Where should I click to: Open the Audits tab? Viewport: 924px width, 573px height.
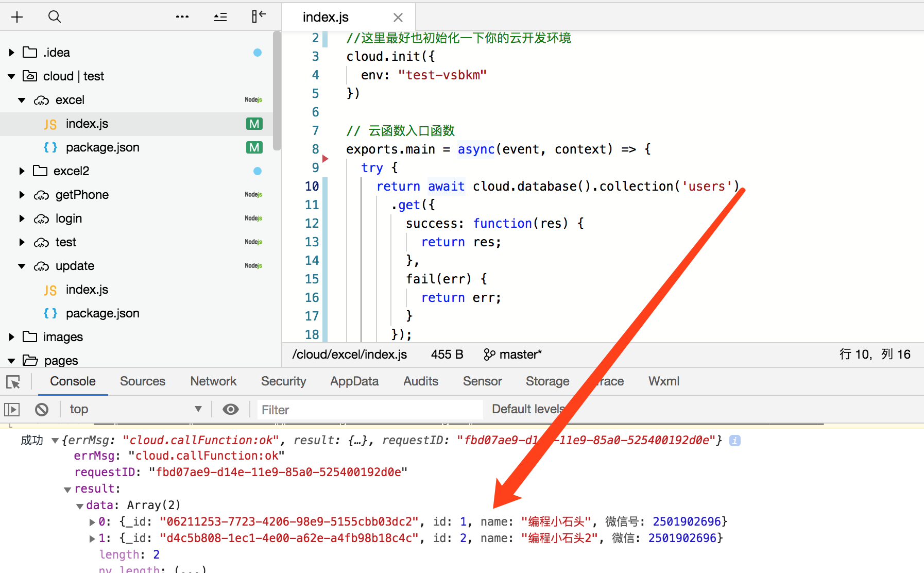coord(421,381)
